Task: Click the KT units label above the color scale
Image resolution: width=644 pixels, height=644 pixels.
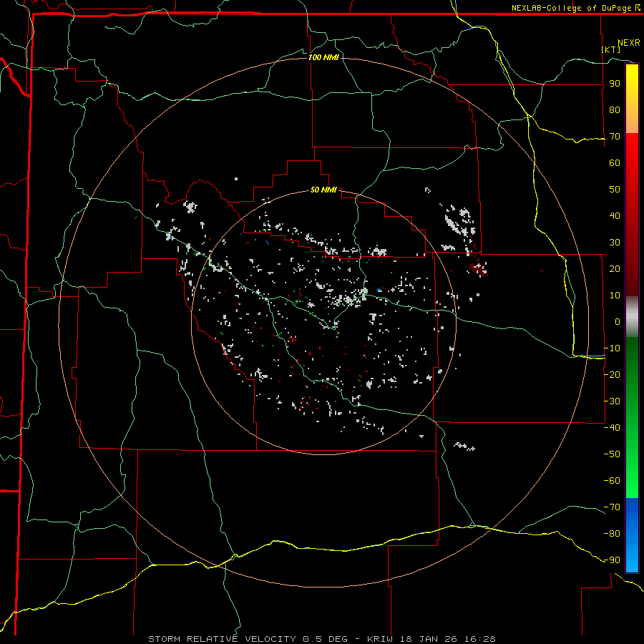Action: coord(611,49)
